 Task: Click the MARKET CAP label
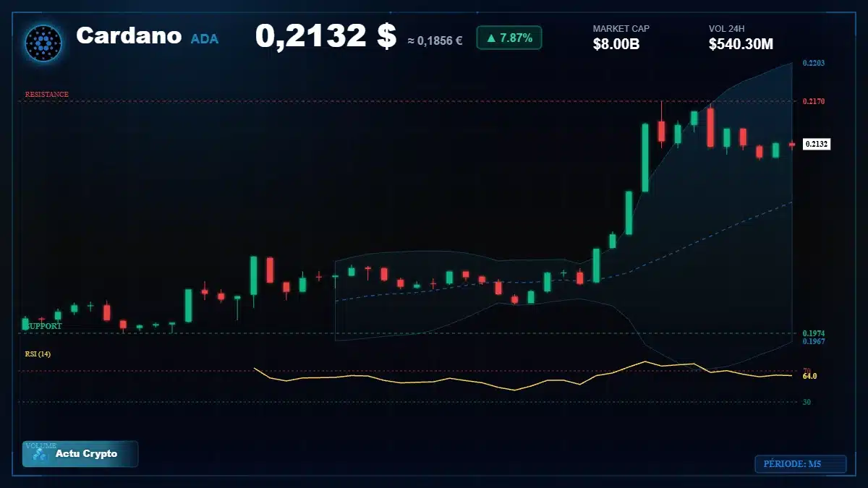click(621, 29)
